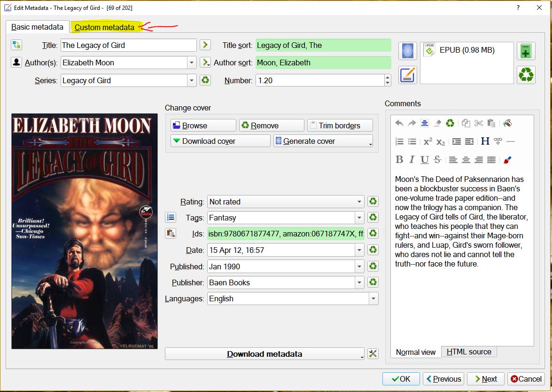
Task: Remove selected format recycle icon
Action: click(526, 75)
